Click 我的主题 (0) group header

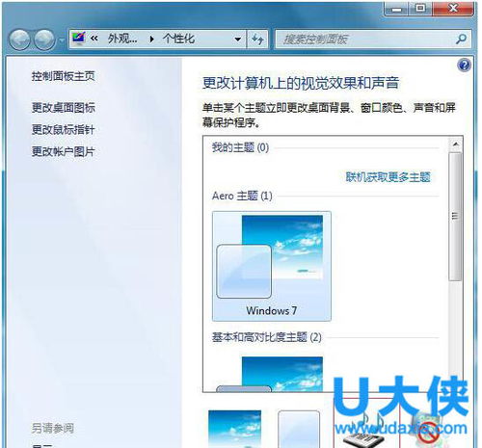point(240,147)
